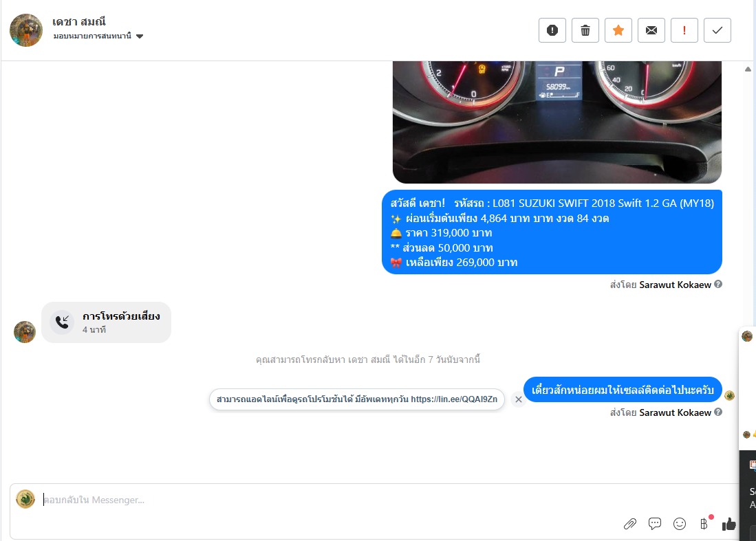Insert suggested reply with lin.ee link
Viewport: 756px width, 541px height.
pyautogui.click(x=357, y=399)
